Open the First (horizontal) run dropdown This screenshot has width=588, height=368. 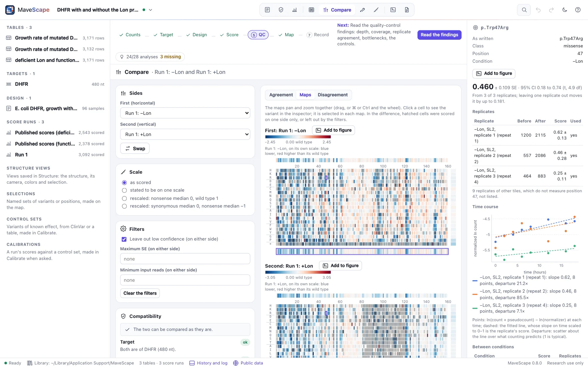[x=185, y=113]
